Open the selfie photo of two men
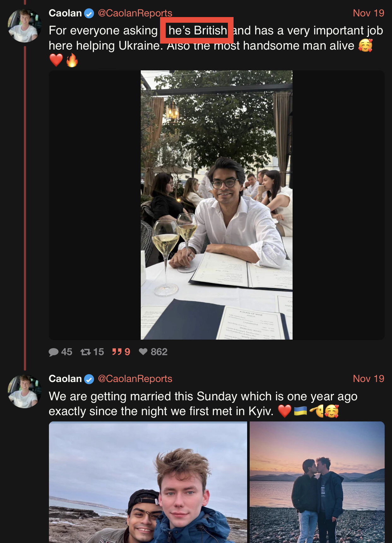This screenshot has width=392, height=543. (x=148, y=482)
